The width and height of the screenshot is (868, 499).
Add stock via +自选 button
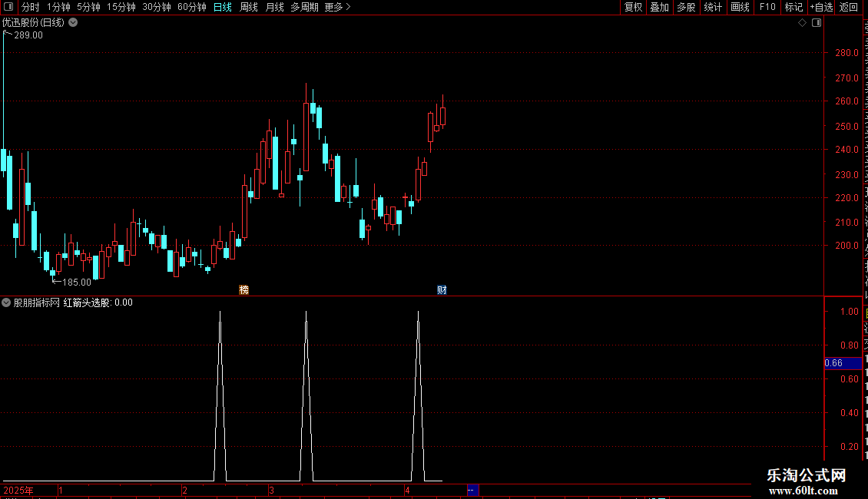point(821,7)
